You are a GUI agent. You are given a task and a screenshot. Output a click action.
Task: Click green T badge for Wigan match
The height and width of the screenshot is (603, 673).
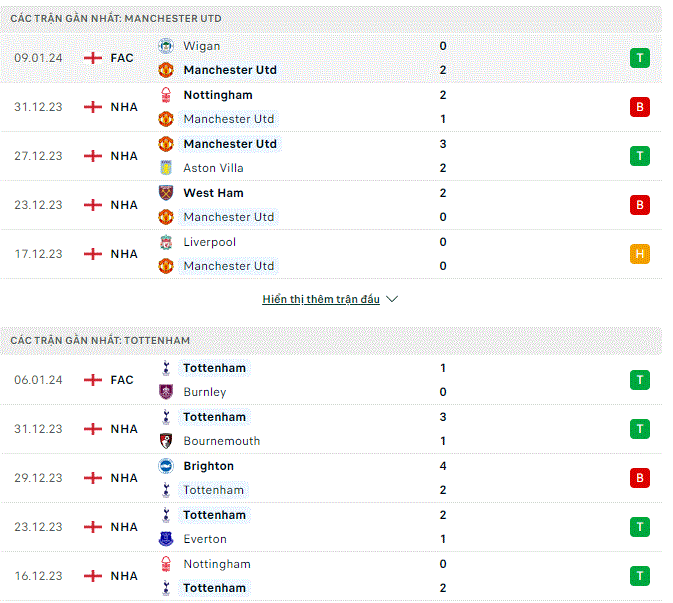(x=640, y=58)
